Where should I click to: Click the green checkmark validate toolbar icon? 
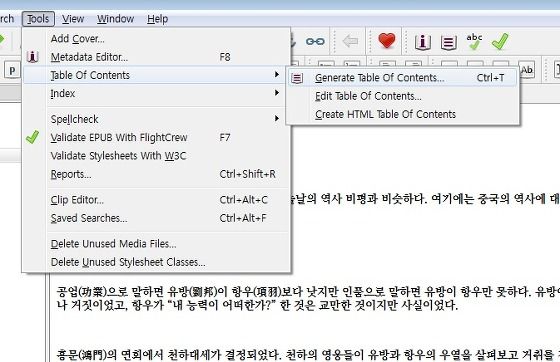[500, 41]
